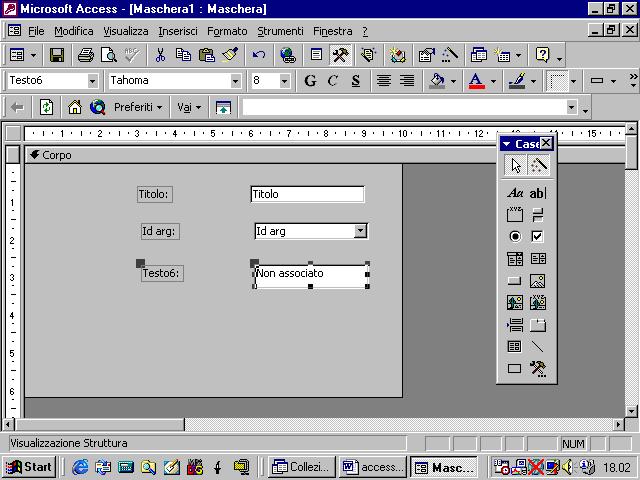
Task: Click the Windows Start button
Action: coord(29,467)
